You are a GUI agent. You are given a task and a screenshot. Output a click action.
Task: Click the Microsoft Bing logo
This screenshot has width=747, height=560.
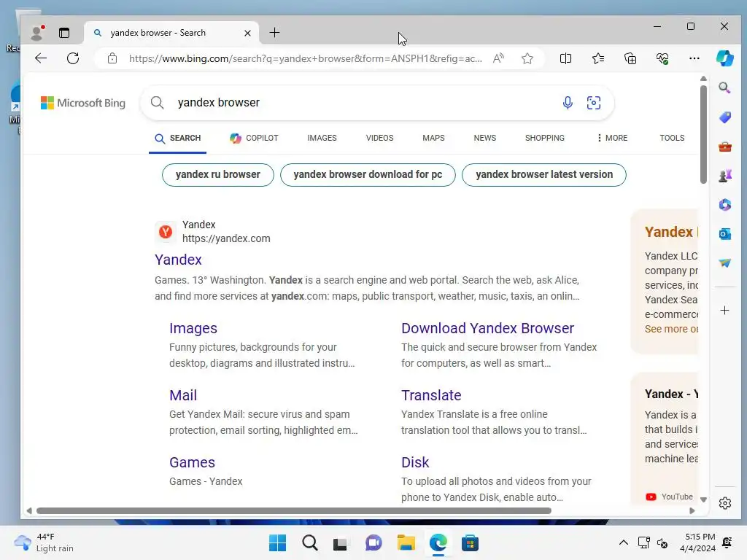[83, 103]
